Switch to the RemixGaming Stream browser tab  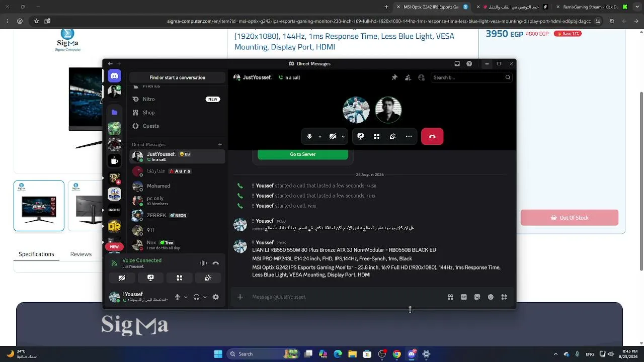(591, 7)
